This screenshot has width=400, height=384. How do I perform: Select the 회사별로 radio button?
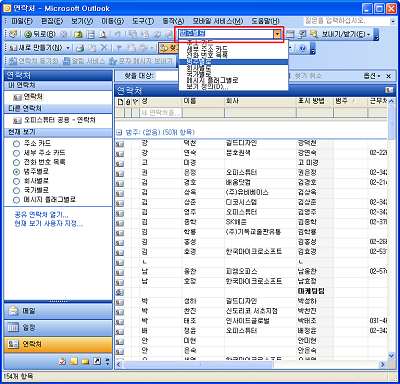coord(16,181)
